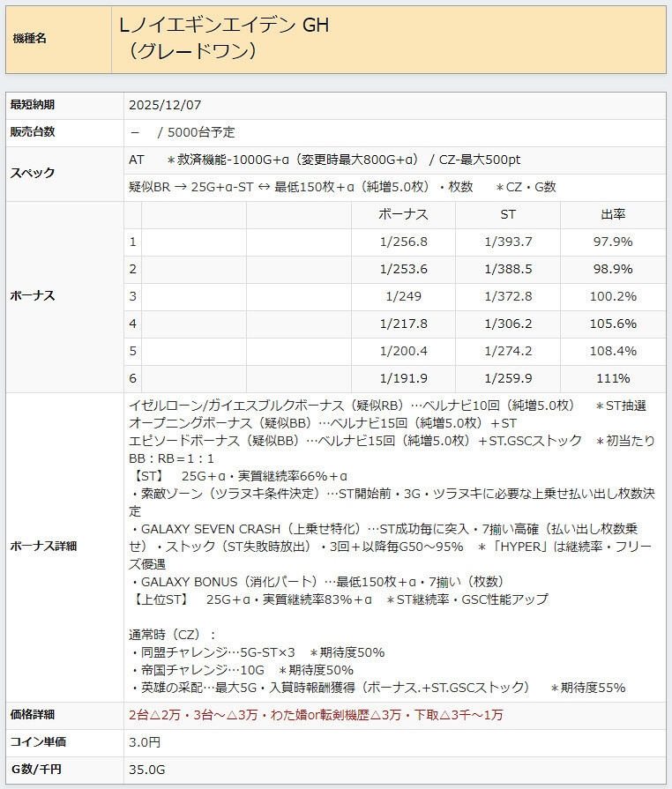Click the イゼルローン/ガイエスブルクボーナス line
672x789 pixels.
[x=388, y=406]
